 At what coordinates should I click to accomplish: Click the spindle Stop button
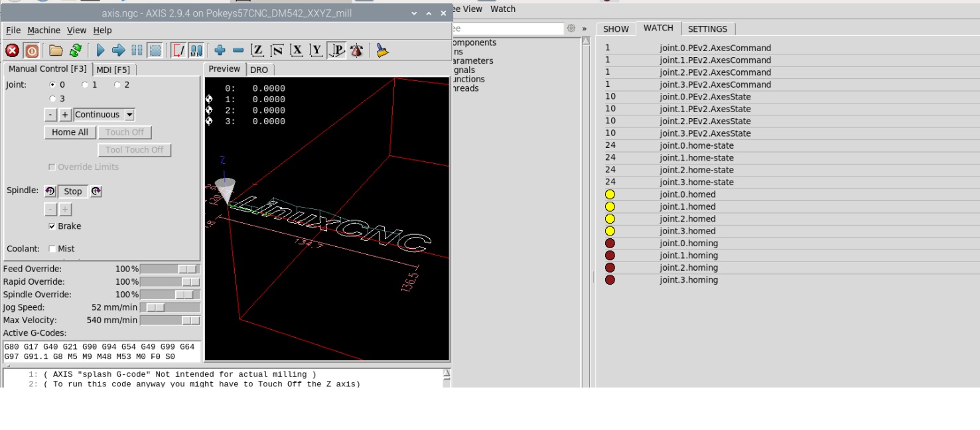coord(73,192)
